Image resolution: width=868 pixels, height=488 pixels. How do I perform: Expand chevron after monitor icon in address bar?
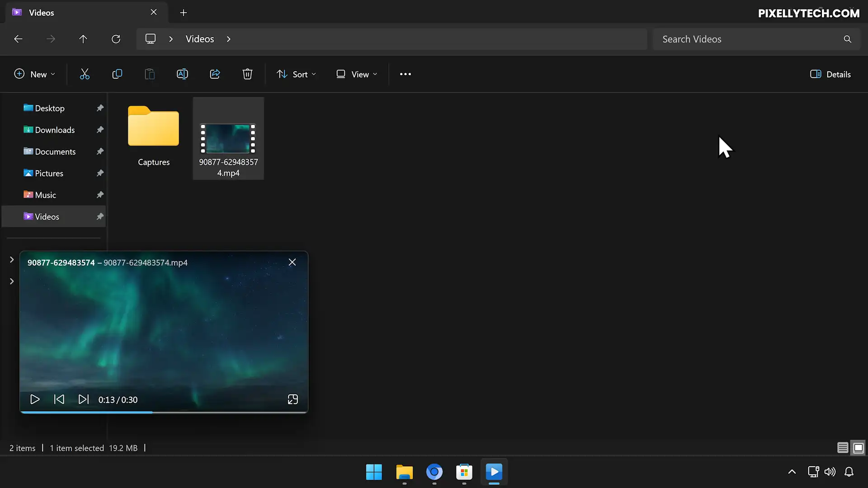pyautogui.click(x=171, y=39)
